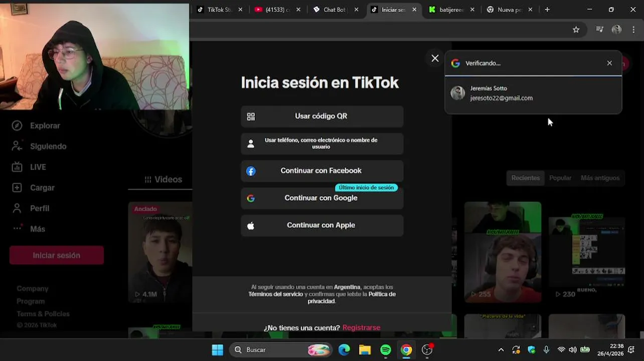644x361 pixels.
Task: Open the pinned Anclado video thumbnail
Action: pyautogui.click(x=160, y=252)
